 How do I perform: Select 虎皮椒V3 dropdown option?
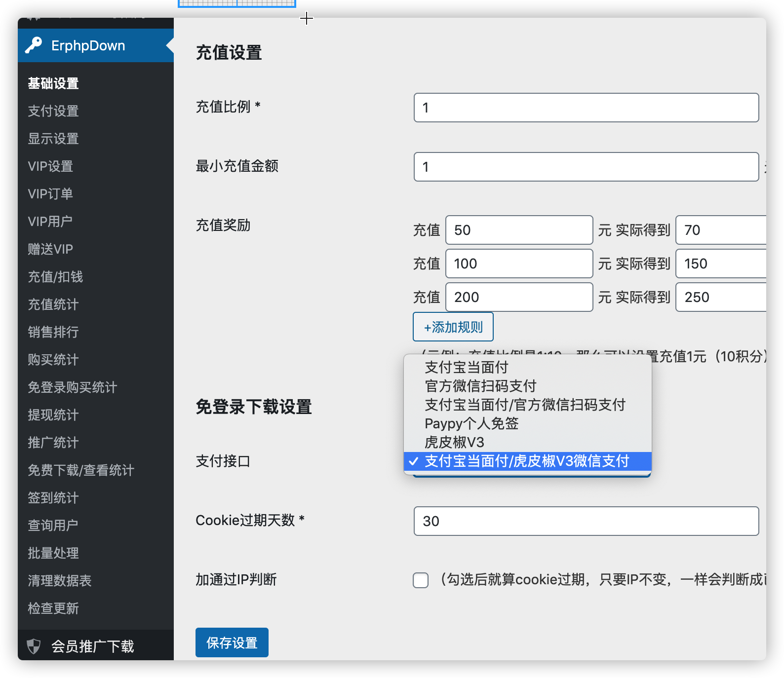528,442
